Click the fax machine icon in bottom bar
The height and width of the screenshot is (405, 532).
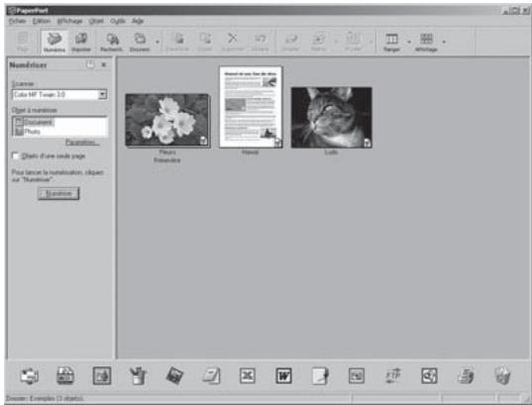[65, 376]
